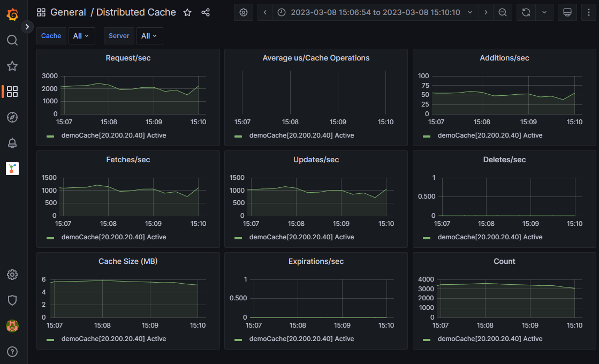
Task: Open the dashboard kebab menu
Action: (x=588, y=12)
